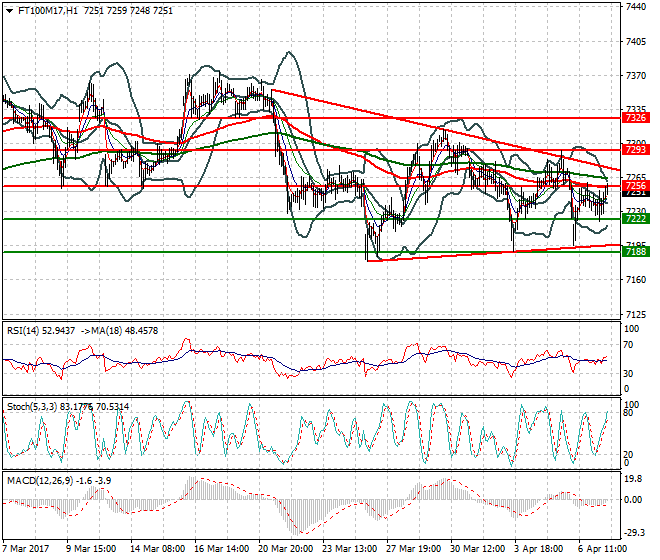Click the FT100M17,H1 symbol title text
Viewport: 660px width, 560px height.
48,11
